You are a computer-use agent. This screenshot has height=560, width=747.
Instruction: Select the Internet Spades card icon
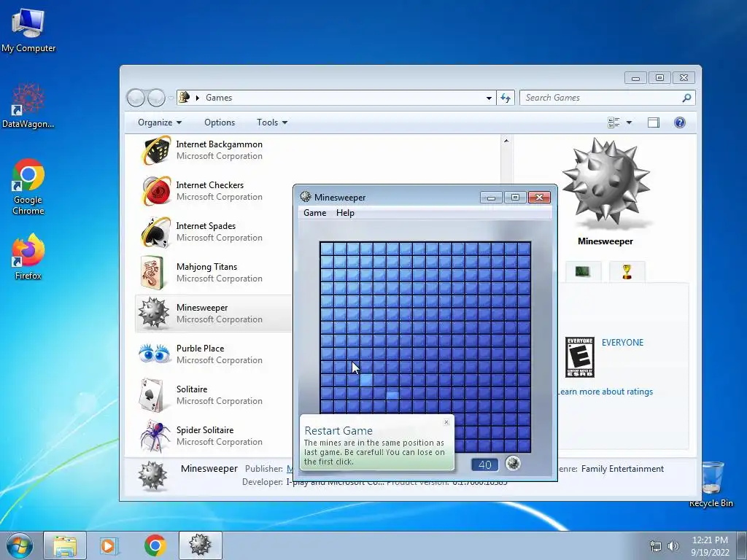(156, 232)
